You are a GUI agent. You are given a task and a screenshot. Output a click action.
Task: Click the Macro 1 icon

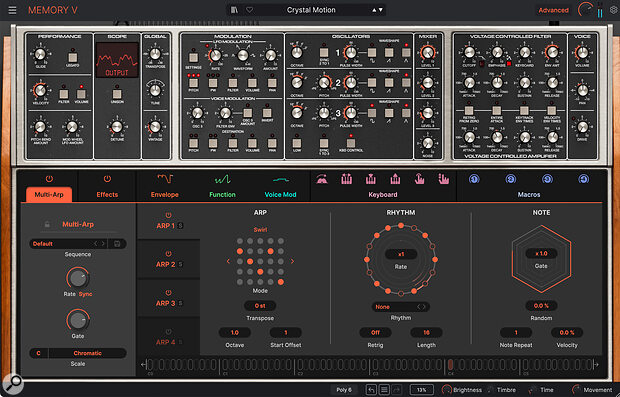[x=474, y=179]
